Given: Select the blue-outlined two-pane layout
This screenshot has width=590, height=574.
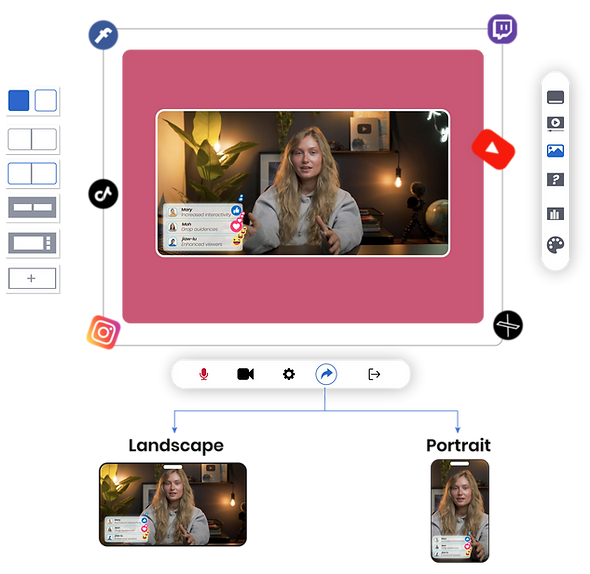Looking at the screenshot, I should 32,173.
